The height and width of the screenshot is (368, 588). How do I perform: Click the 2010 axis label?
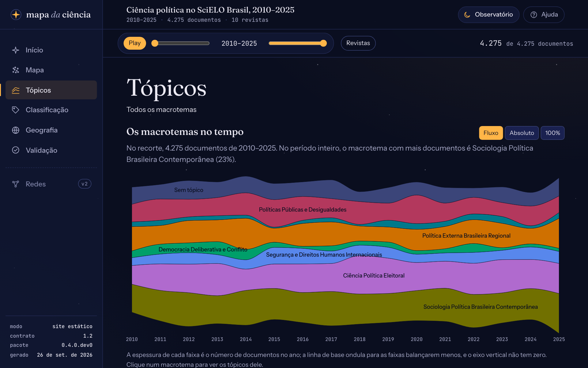click(132, 339)
